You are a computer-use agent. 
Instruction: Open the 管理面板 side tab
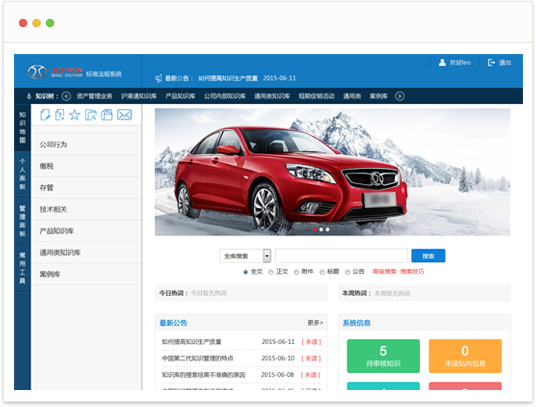click(x=22, y=221)
